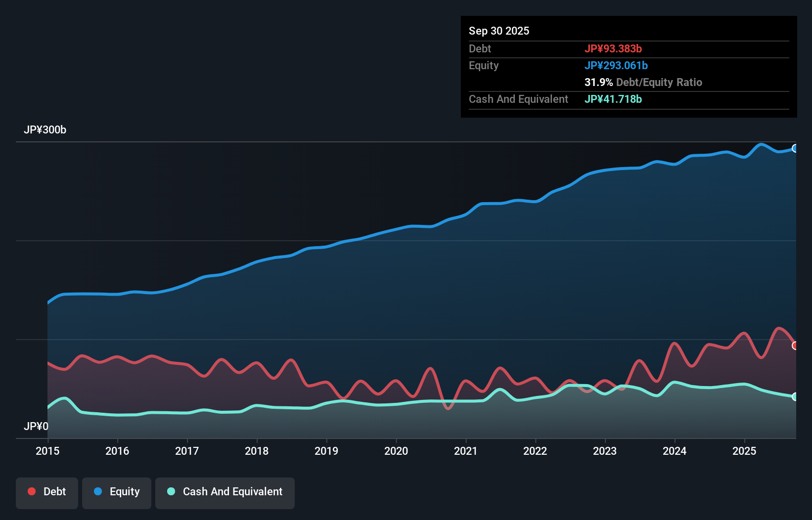Screen dimensions: 812x520
Task: Select the 2018 x-axis label
Action: point(257,451)
